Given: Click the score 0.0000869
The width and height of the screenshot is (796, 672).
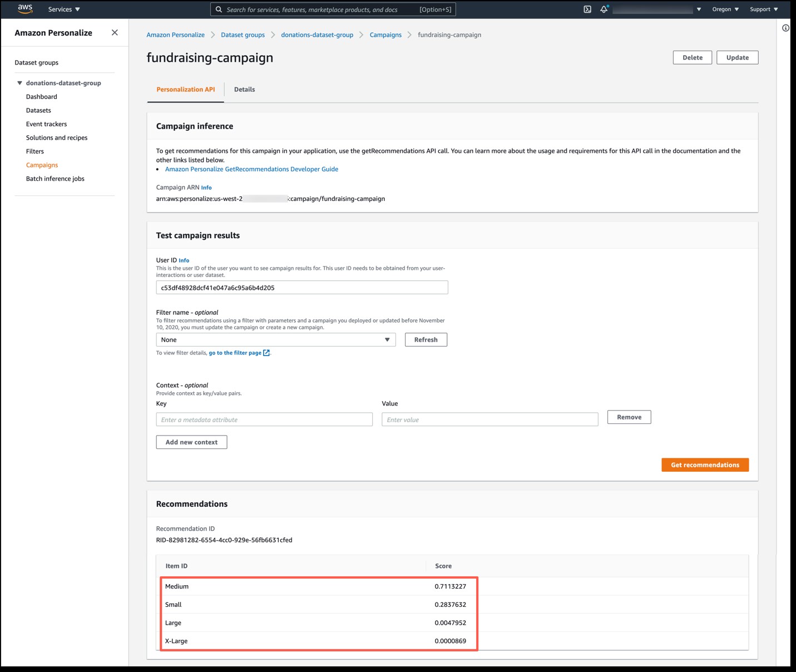Looking at the screenshot, I should point(451,641).
